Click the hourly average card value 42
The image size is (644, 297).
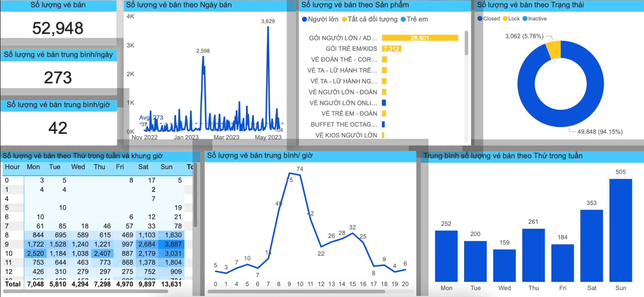(58, 128)
